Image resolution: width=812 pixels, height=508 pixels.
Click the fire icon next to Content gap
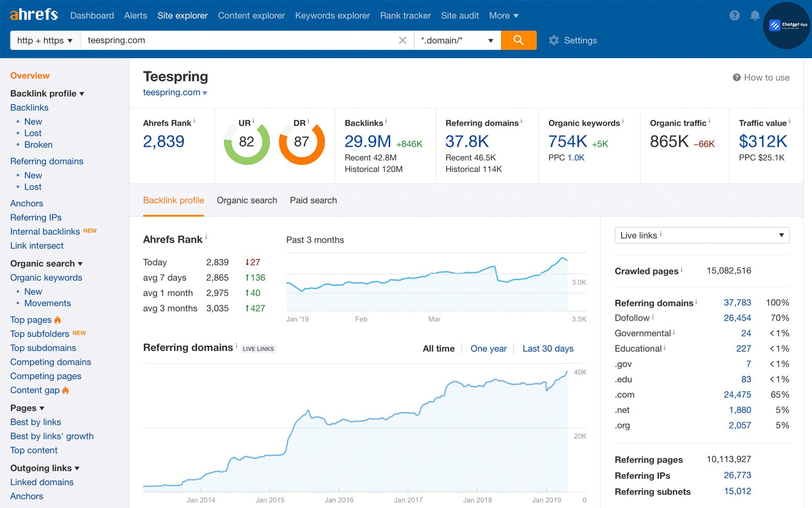coord(66,390)
